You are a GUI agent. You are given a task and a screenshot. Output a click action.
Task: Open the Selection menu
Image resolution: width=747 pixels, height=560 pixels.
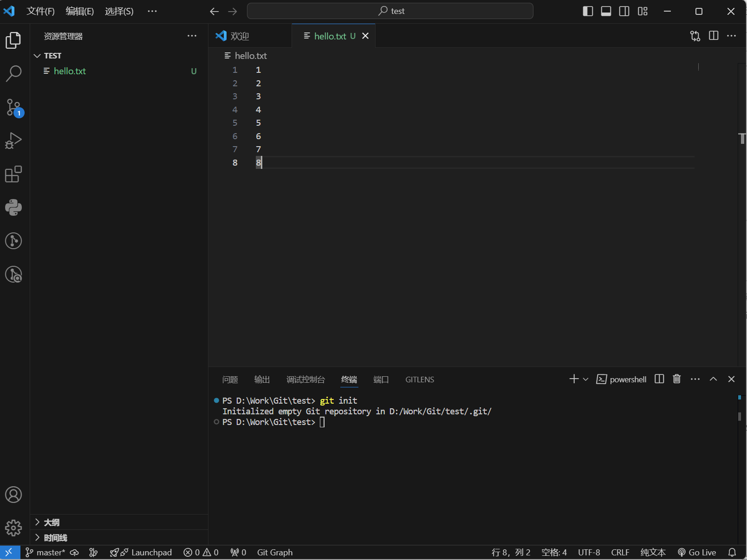[119, 11]
